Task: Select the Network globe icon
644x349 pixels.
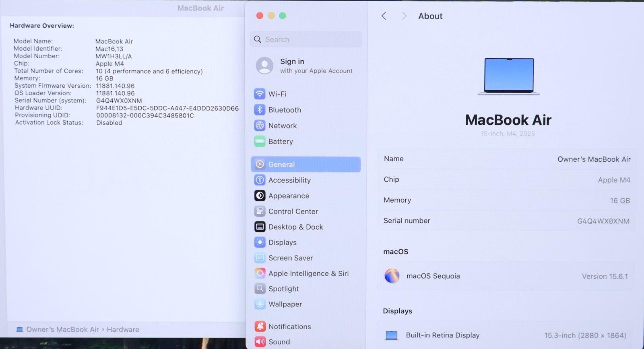Action: 260,125
